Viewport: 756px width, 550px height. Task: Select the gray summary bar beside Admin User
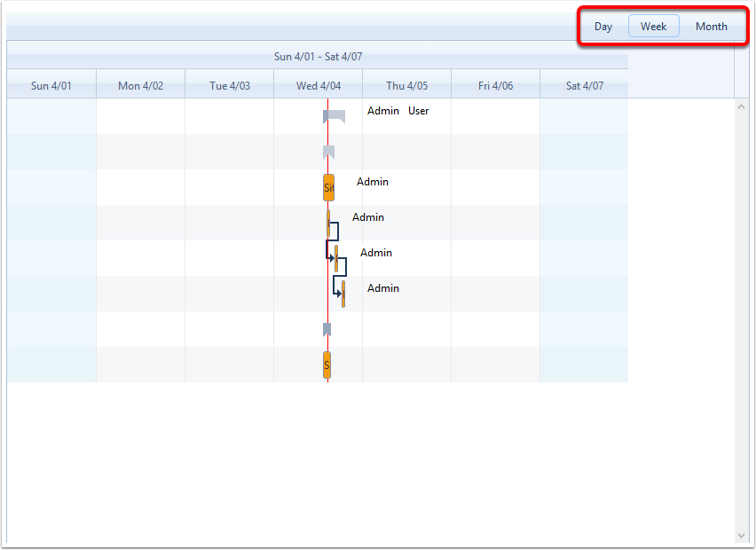335,114
